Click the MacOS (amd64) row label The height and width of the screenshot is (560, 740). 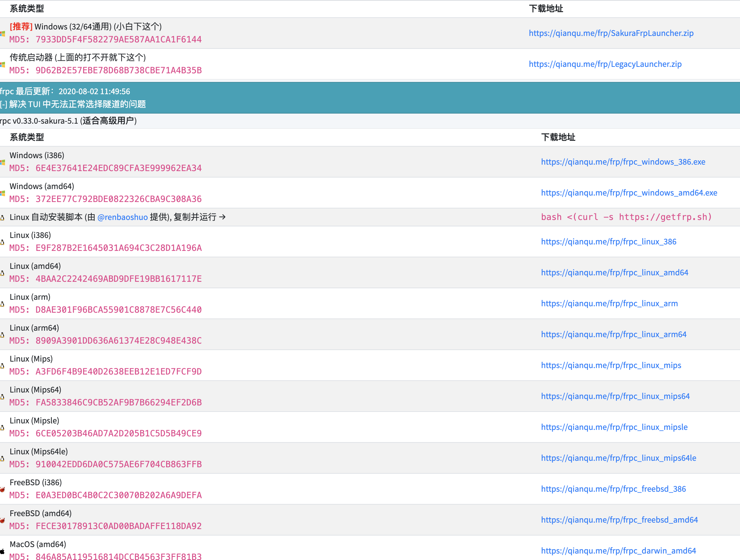38,544
